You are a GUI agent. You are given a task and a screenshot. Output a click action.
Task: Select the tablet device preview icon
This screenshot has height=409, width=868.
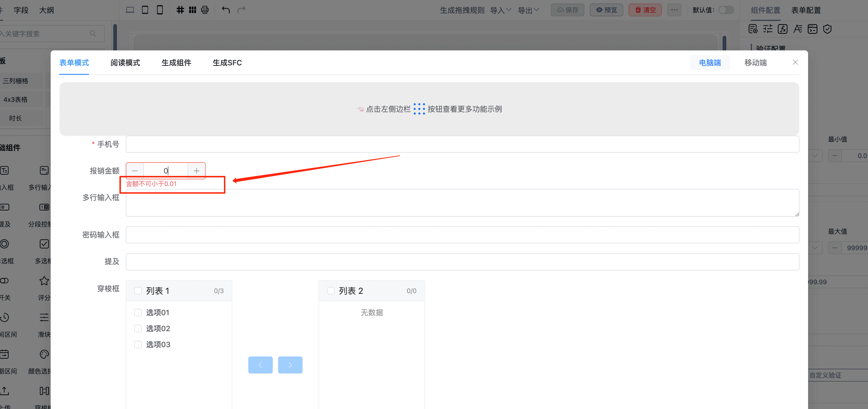coord(145,10)
